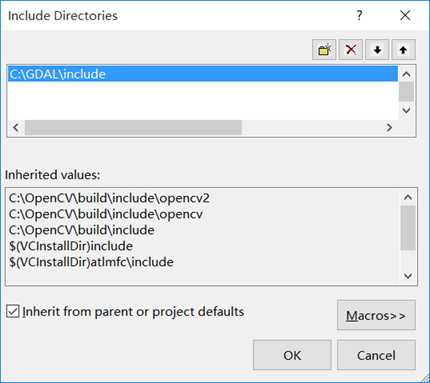Click the horizontal scrollbar's left arrow
Screen dimensions: 430x383
coord(16,127)
